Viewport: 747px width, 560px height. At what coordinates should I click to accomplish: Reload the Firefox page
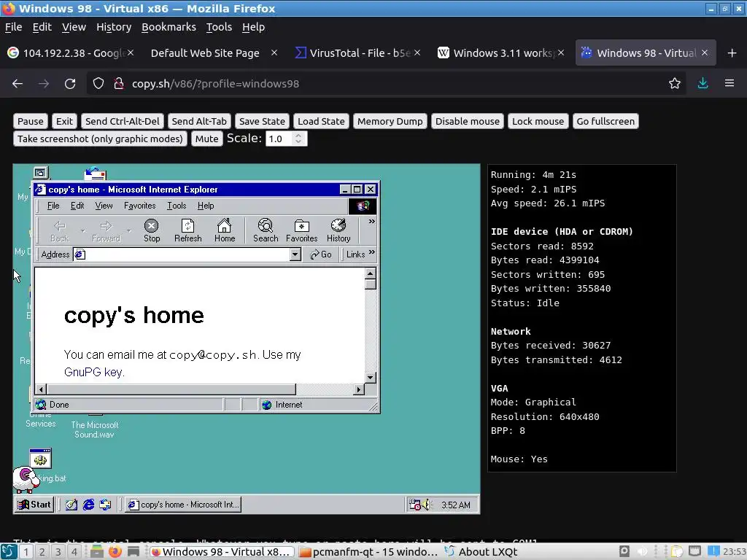(x=70, y=83)
